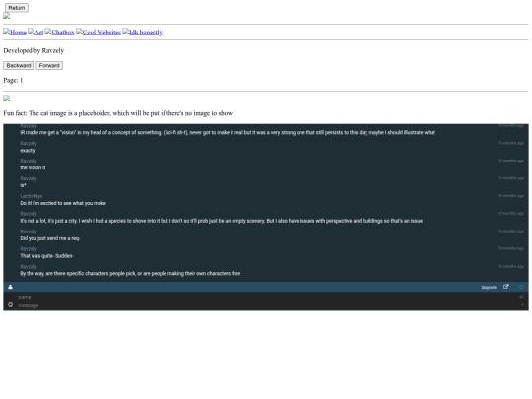Click the 'Page: 1' indicator text

click(x=13, y=81)
